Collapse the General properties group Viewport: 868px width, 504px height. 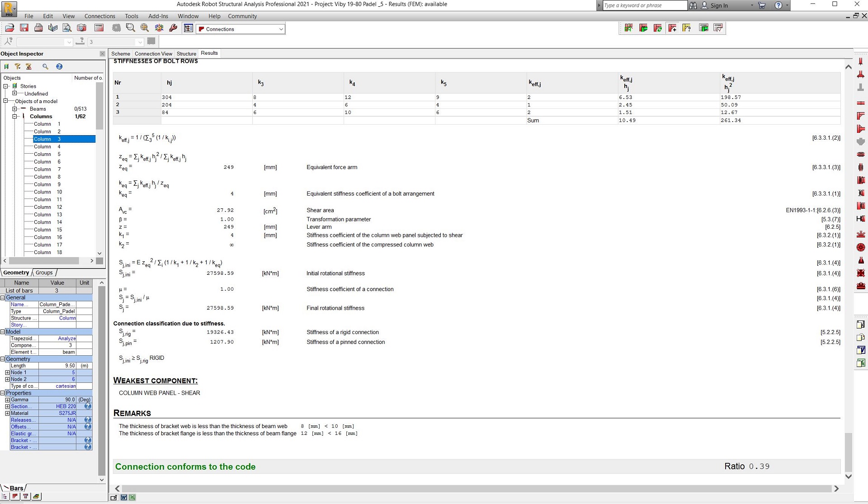point(3,297)
